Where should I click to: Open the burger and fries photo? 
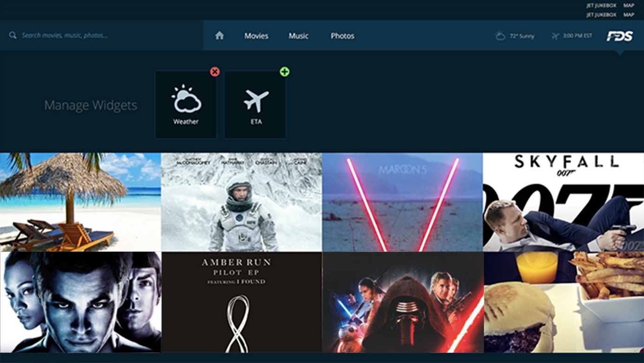coord(564,302)
